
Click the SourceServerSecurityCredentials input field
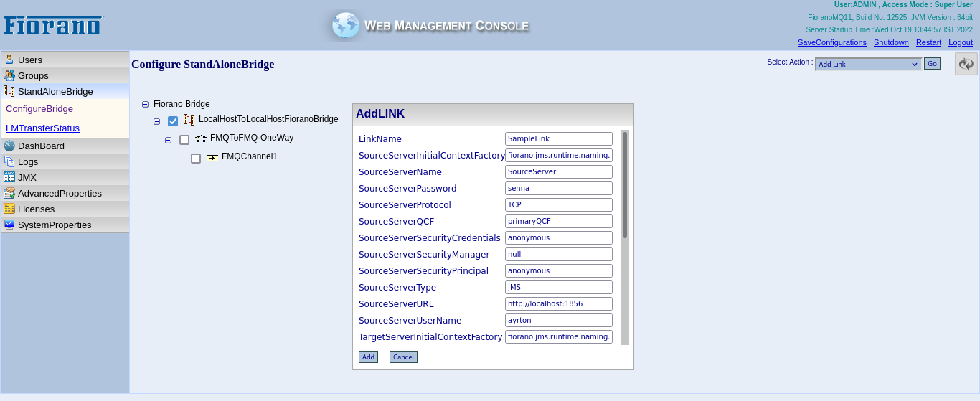click(x=559, y=237)
